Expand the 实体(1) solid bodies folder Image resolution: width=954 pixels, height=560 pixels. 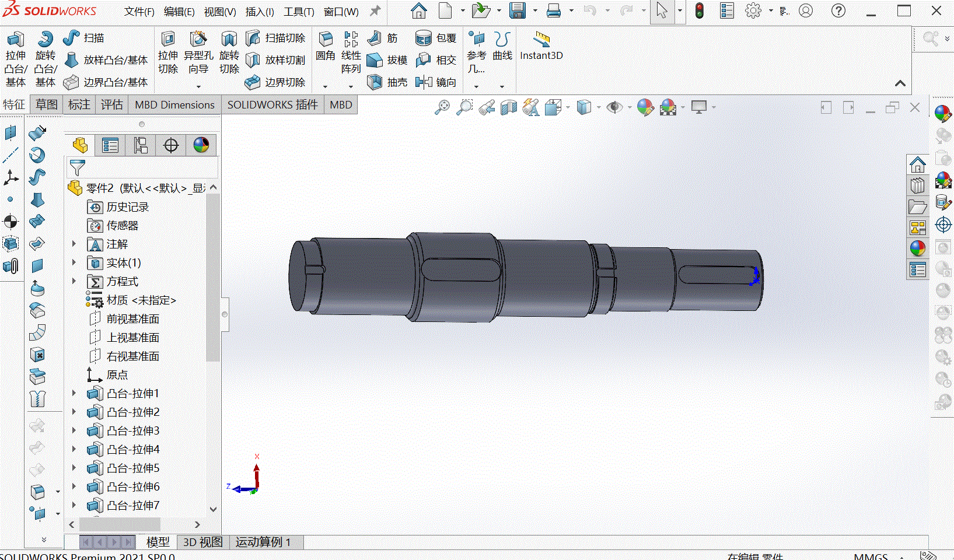coord(74,262)
